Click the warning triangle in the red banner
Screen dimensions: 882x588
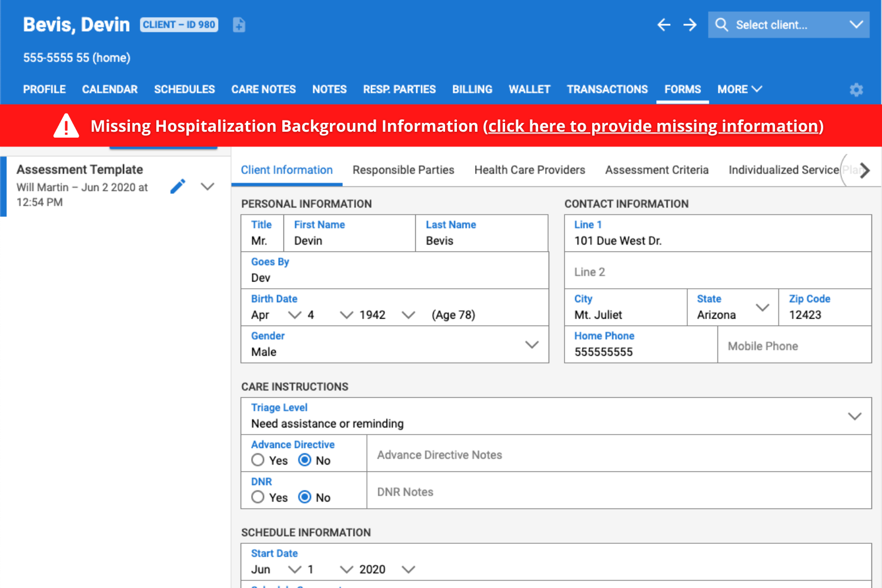[66, 125]
